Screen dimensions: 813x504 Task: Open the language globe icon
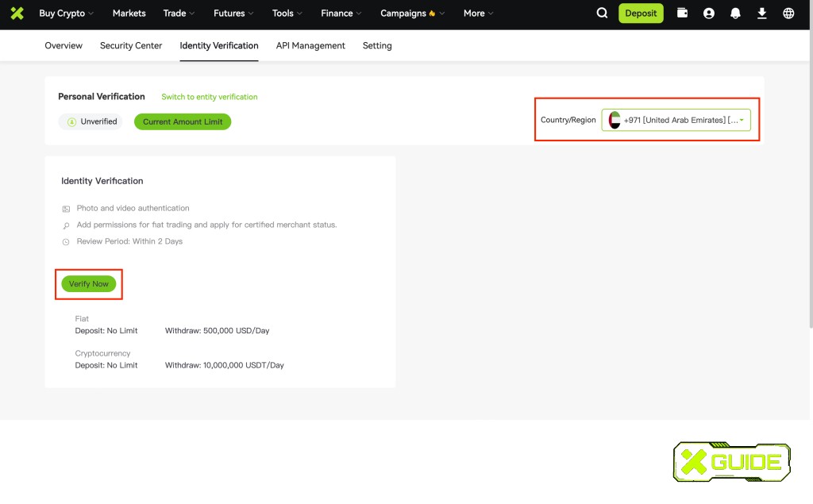point(788,13)
